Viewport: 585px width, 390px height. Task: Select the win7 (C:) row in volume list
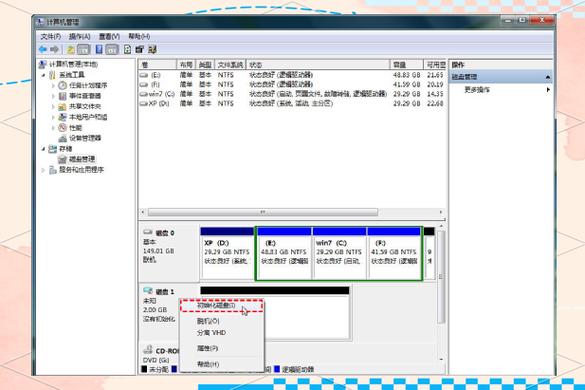pos(292,94)
